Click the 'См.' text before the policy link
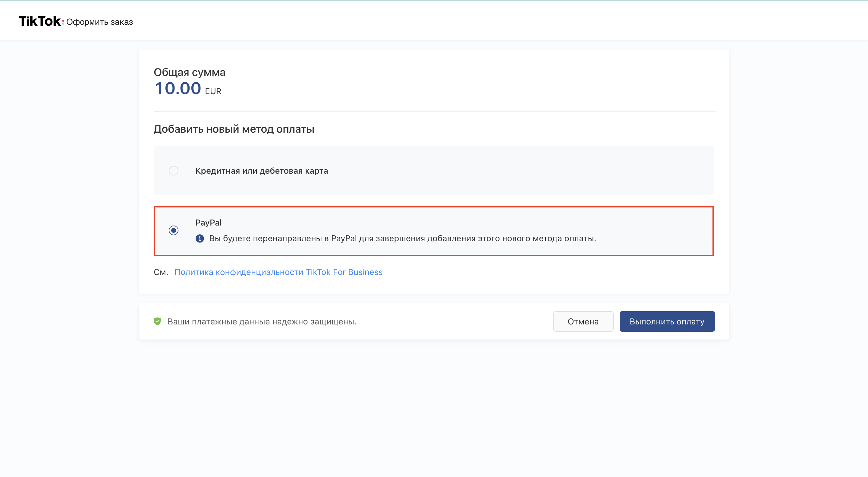This screenshot has height=477, width=868. pos(161,272)
